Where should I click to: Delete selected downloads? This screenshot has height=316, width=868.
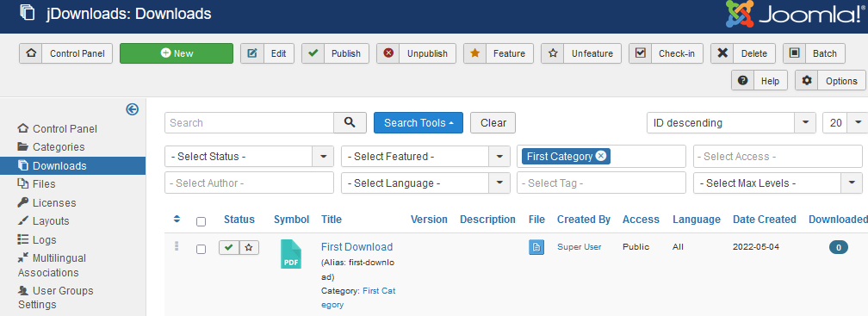click(x=743, y=53)
